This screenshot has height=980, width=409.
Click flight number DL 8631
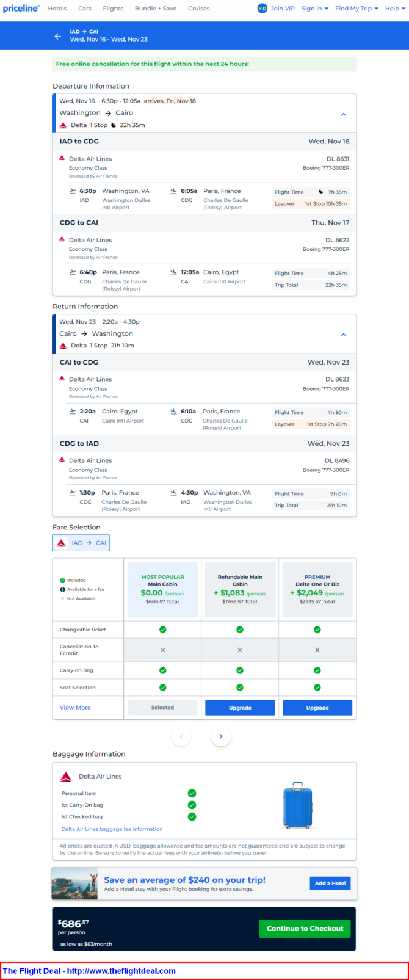338,159
